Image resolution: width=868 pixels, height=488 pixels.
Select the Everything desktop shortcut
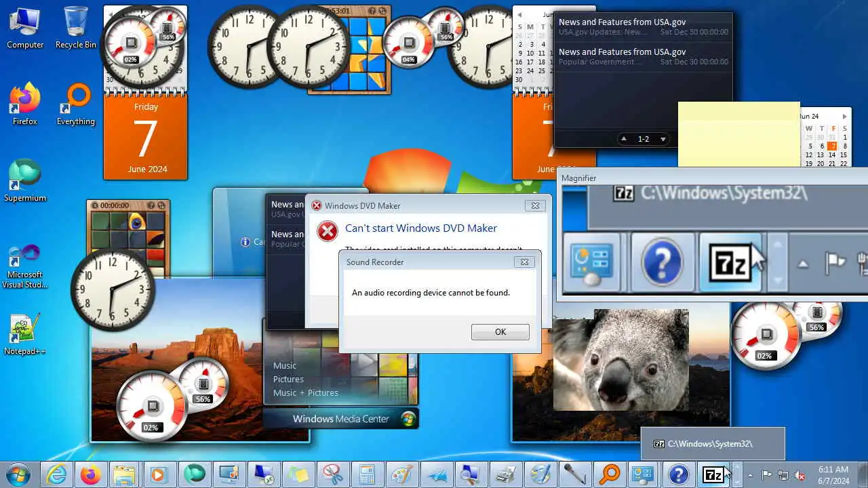[x=76, y=104]
